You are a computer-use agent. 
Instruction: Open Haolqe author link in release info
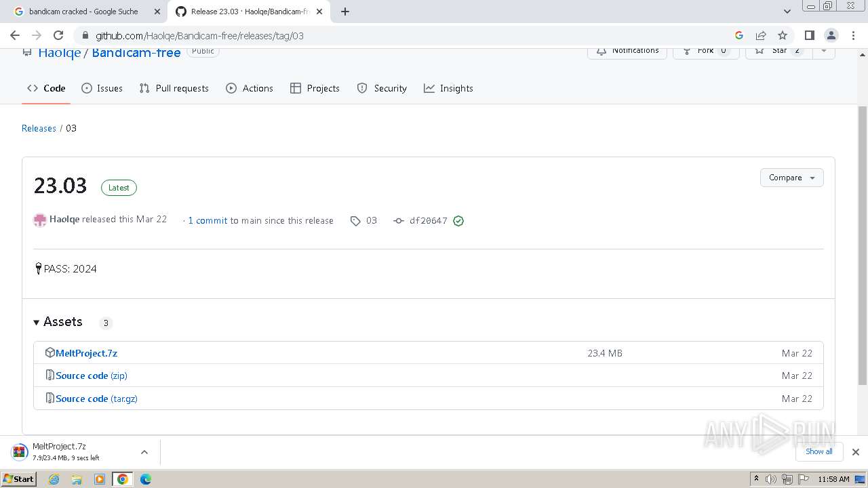tap(64, 220)
